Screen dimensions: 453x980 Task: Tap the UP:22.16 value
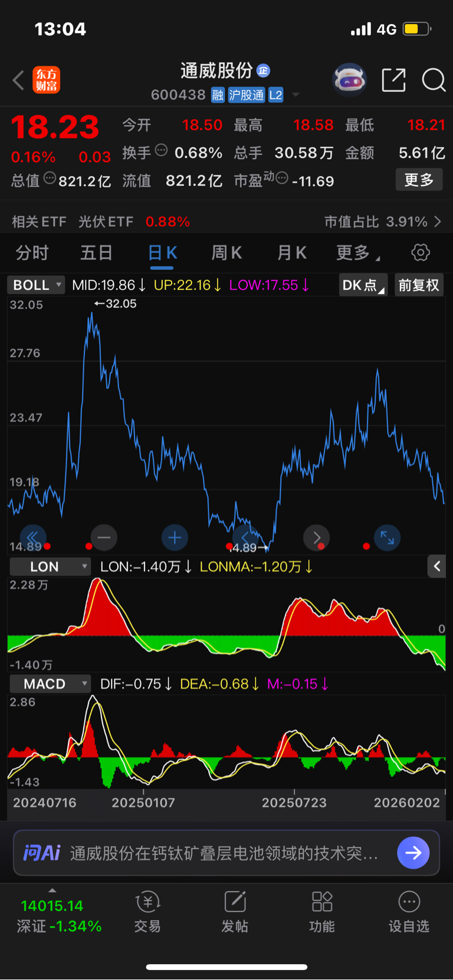pos(188,285)
